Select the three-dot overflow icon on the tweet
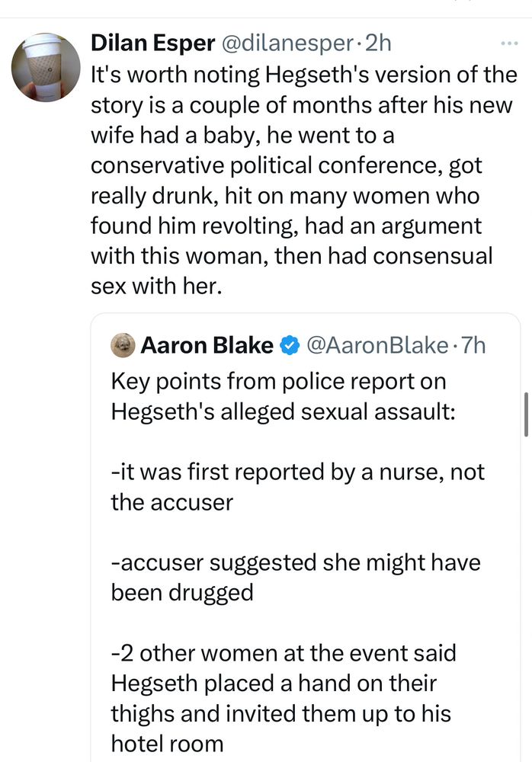 (509, 43)
